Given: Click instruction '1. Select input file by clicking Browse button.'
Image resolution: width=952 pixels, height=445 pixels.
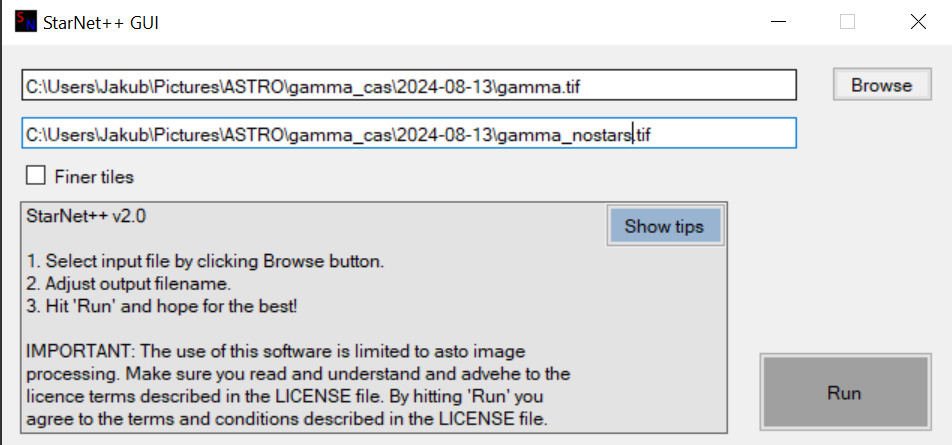Looking at the screenshot, I should coord(205,262).
